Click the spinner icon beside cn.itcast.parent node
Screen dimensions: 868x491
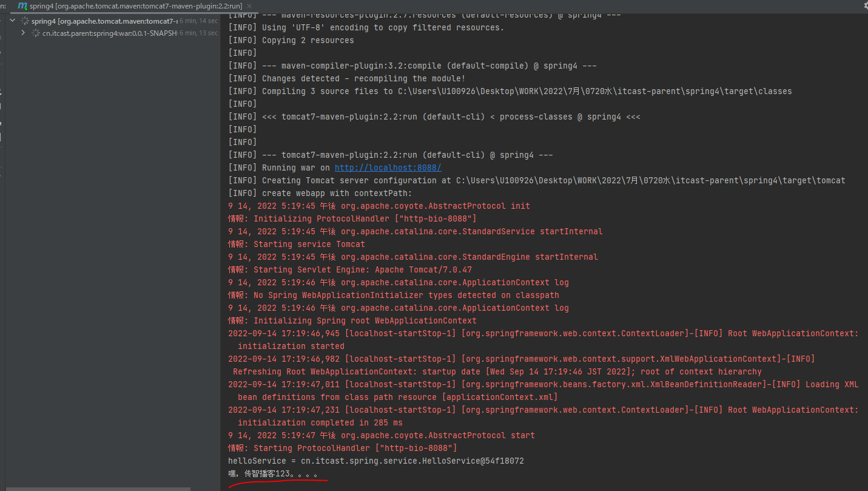pyautogui.click(x=35, y=33)
